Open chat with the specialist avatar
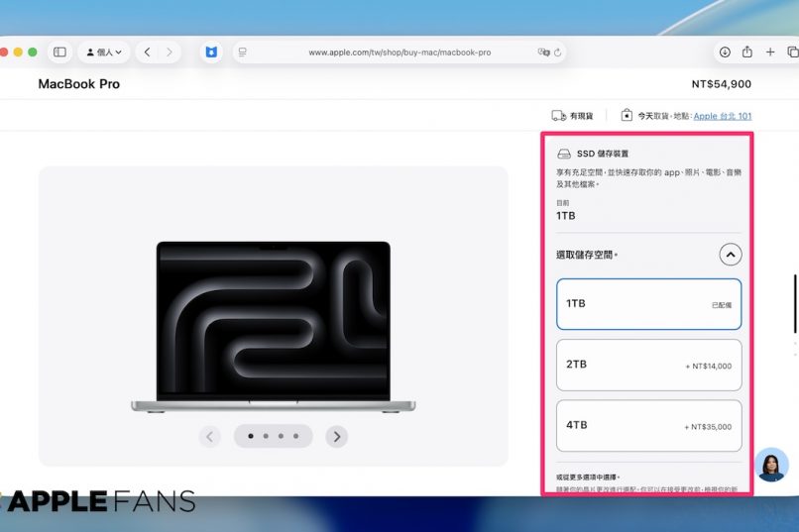The image size is (799, 532). tap(771, 465)
